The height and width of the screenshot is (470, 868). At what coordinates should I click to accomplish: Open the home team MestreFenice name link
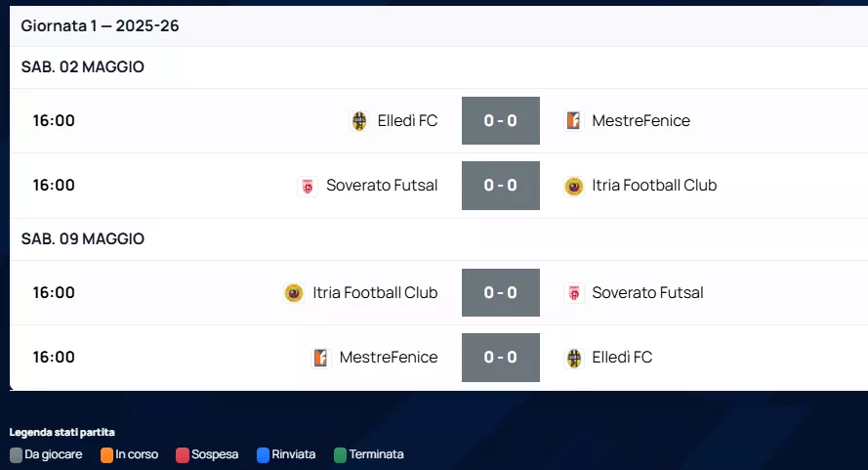click(389, 358)
